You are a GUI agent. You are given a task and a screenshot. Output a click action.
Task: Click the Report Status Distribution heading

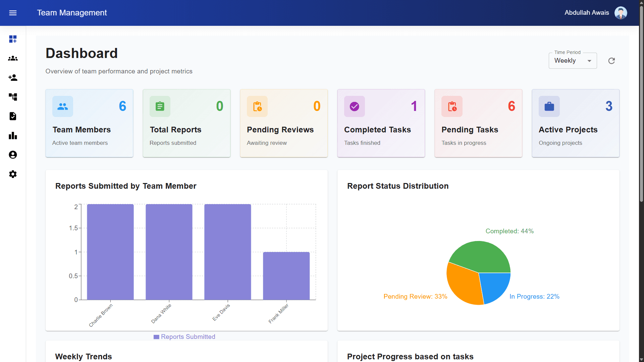(x=398, y=186)
